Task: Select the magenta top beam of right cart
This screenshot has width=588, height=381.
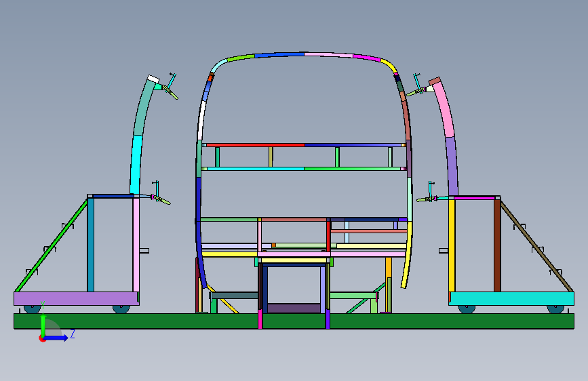Action: point(474,198)
